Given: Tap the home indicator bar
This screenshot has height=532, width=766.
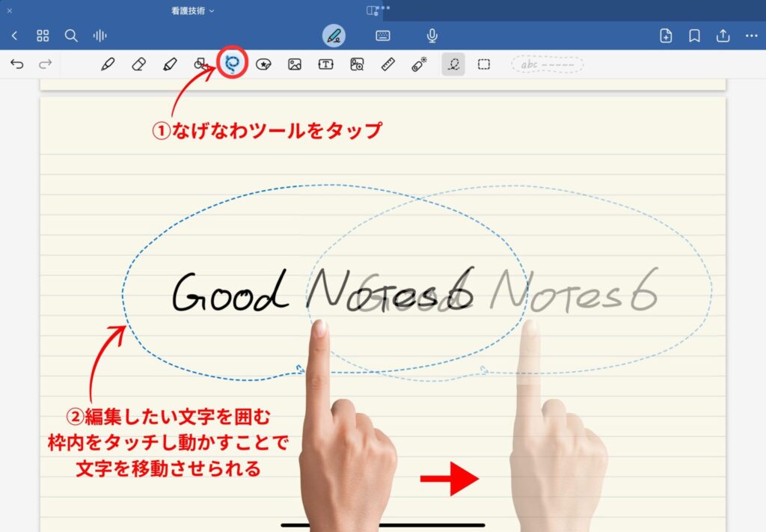Looking at the screenshot, I should point(383,525).
